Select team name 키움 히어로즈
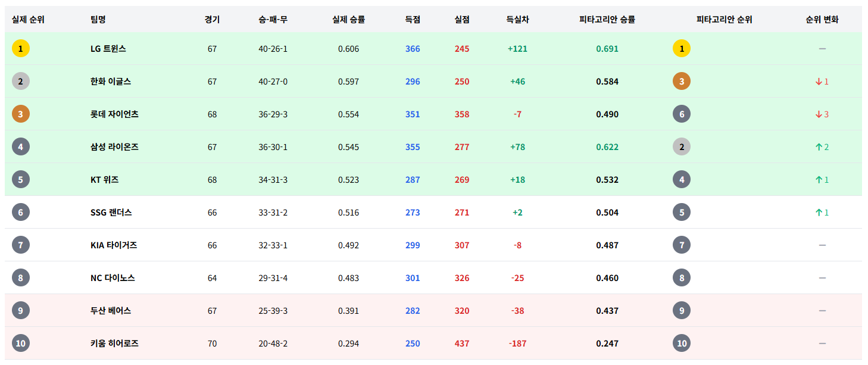This screenshot has height=365, width=868. tap(115, 344)
